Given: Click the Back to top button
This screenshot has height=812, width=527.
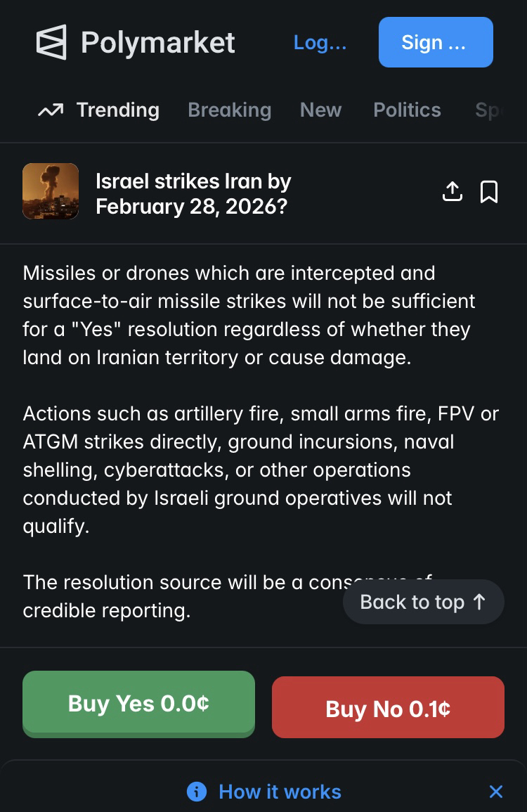Looking at the screenshot, I should [423, 602].
